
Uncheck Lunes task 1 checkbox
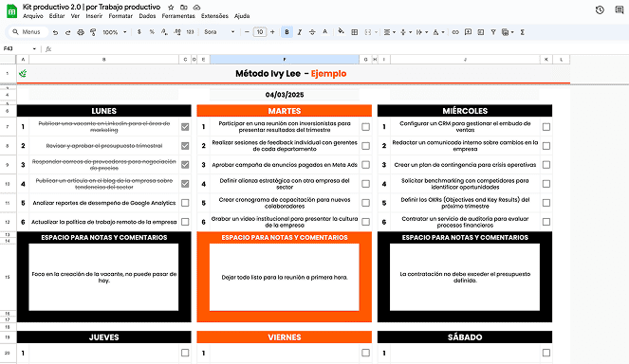pyautogui.click(x=185, y=127)
